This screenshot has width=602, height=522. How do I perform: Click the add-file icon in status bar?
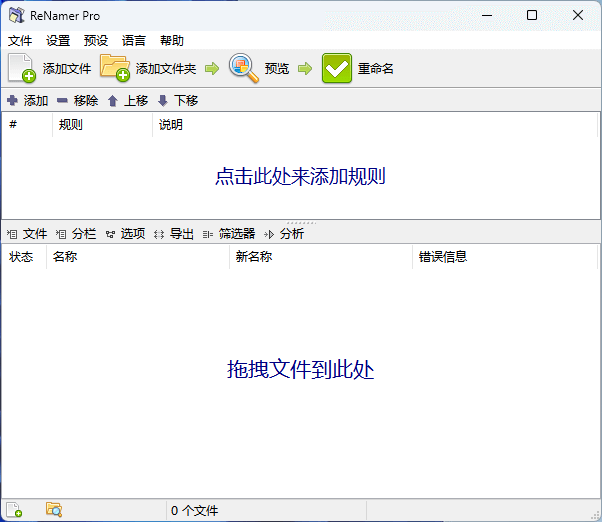pyautogui.click(x=14, y=510)
